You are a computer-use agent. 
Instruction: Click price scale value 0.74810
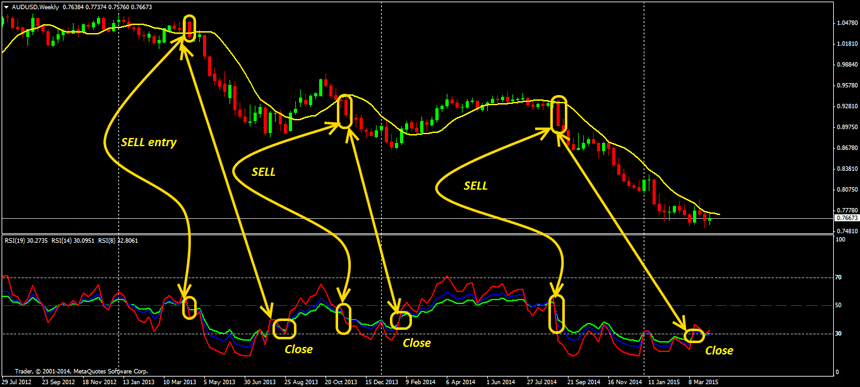pos(847,231)
